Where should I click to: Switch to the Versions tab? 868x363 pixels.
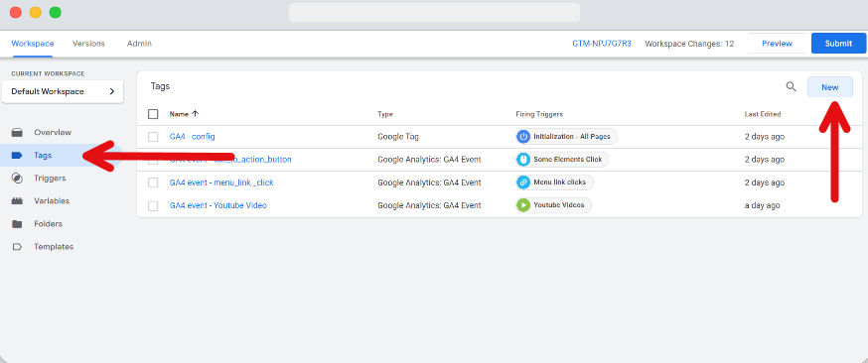[88, 44]
